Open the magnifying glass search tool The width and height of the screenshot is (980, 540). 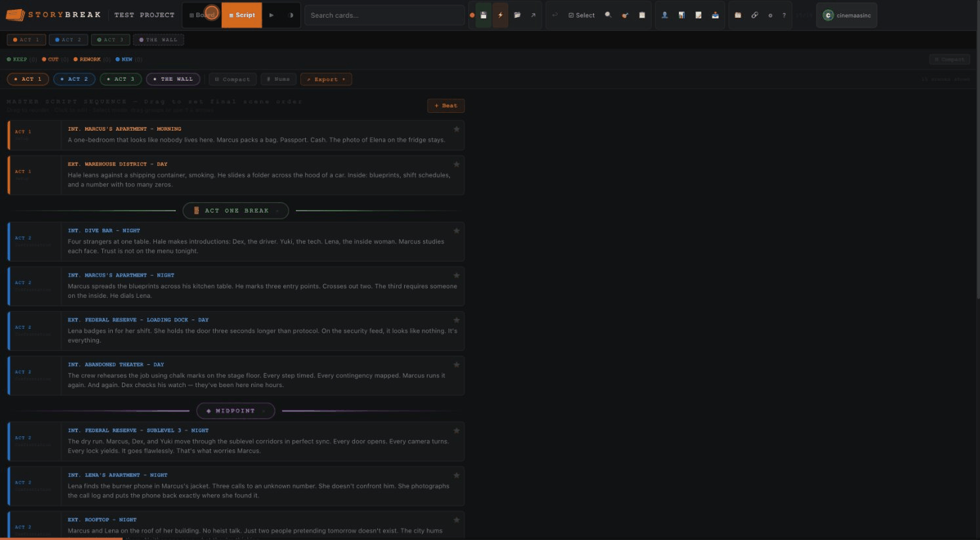[x=608, y=15]
